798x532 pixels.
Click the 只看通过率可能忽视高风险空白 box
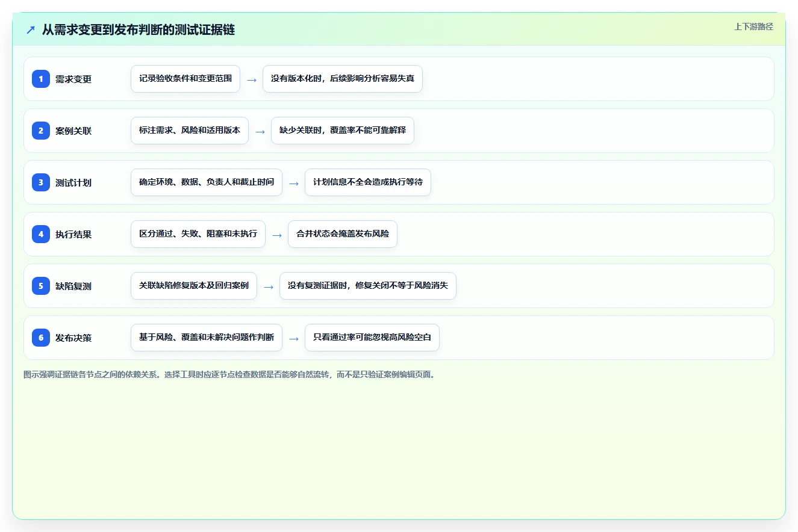click(372, 338)
